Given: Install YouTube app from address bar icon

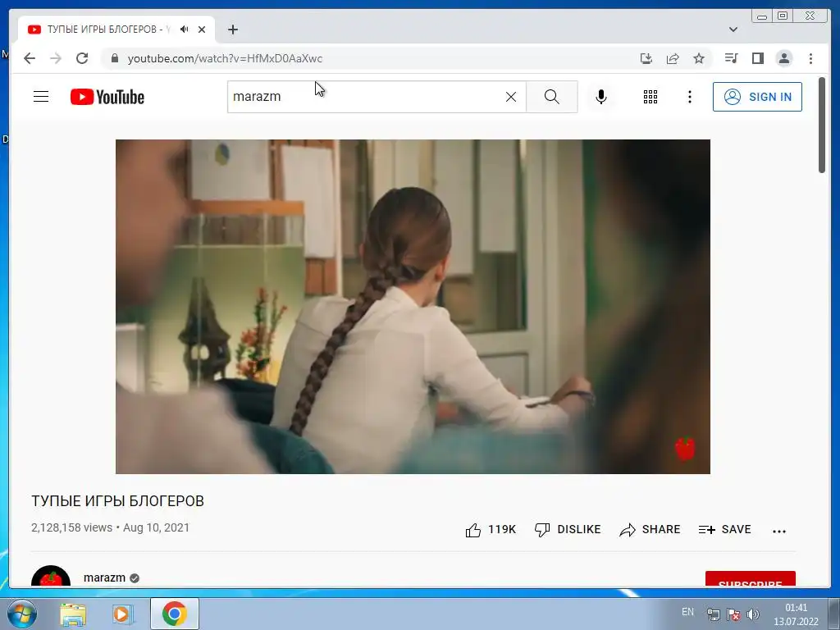Looking at the screenshot, I should (x=646, y=58).
